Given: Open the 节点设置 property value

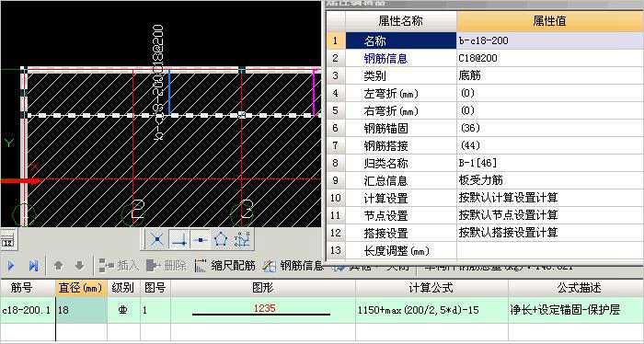Looking at the screenshot, I should tap(549, 215).
